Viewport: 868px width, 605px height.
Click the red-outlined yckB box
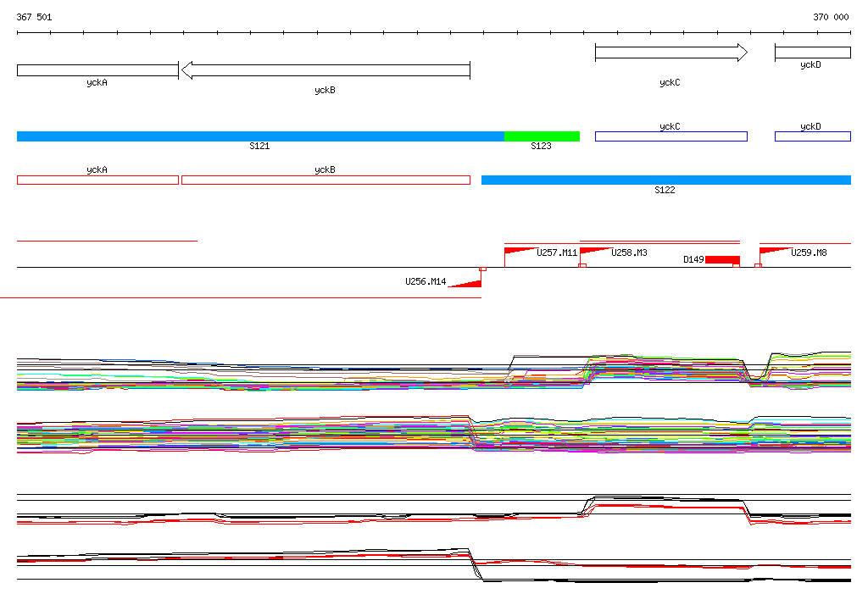click(x=325, y=180)
